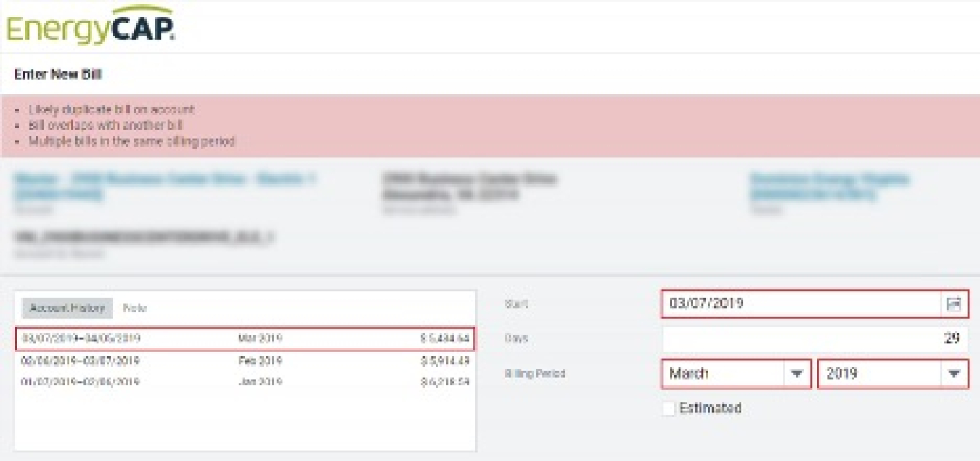Click the Jan 2019 bill amount
This screenshot has width=980, height=461.
(444, 382)
